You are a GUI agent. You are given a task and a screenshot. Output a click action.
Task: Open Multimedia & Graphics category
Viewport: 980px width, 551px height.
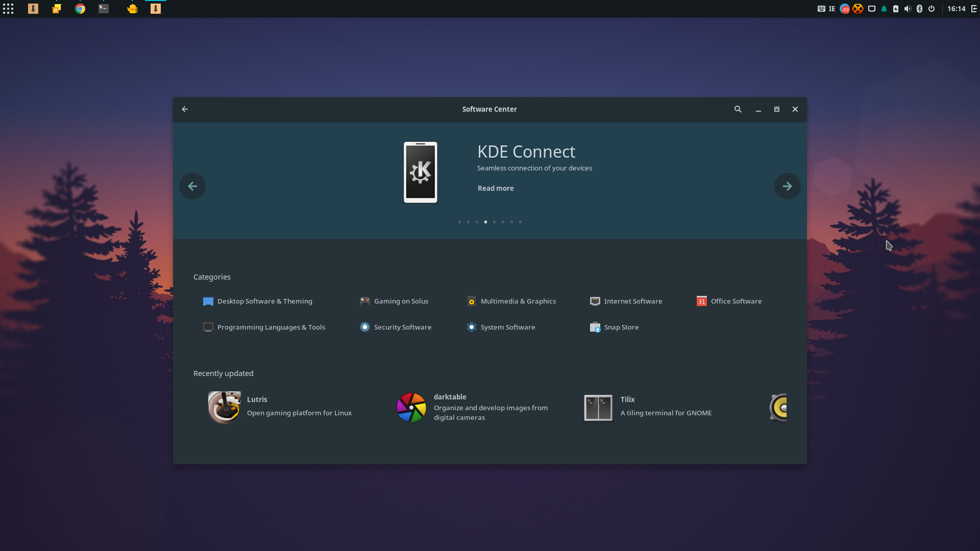tap(511, 301)
